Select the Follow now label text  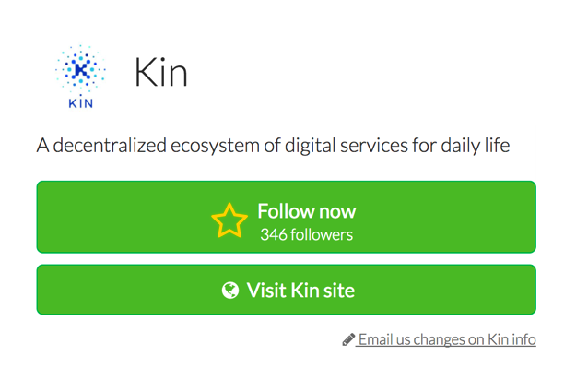(306, 211)
